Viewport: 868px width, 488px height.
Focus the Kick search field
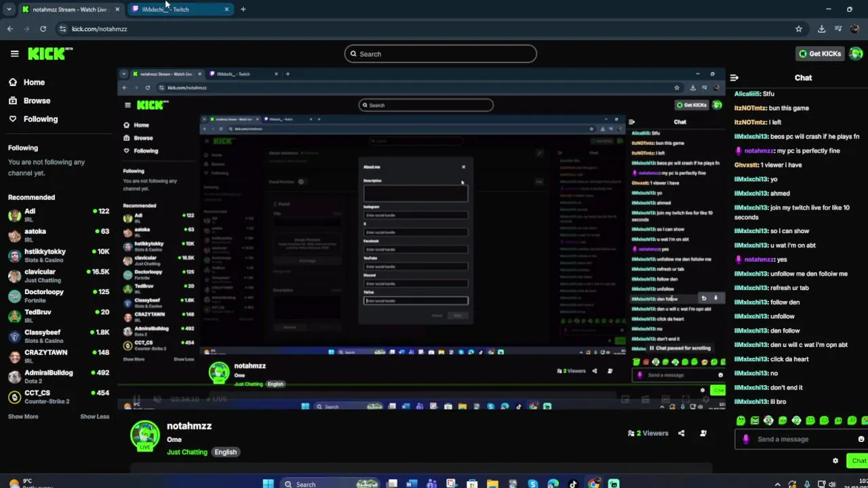[x=441, y=54]
